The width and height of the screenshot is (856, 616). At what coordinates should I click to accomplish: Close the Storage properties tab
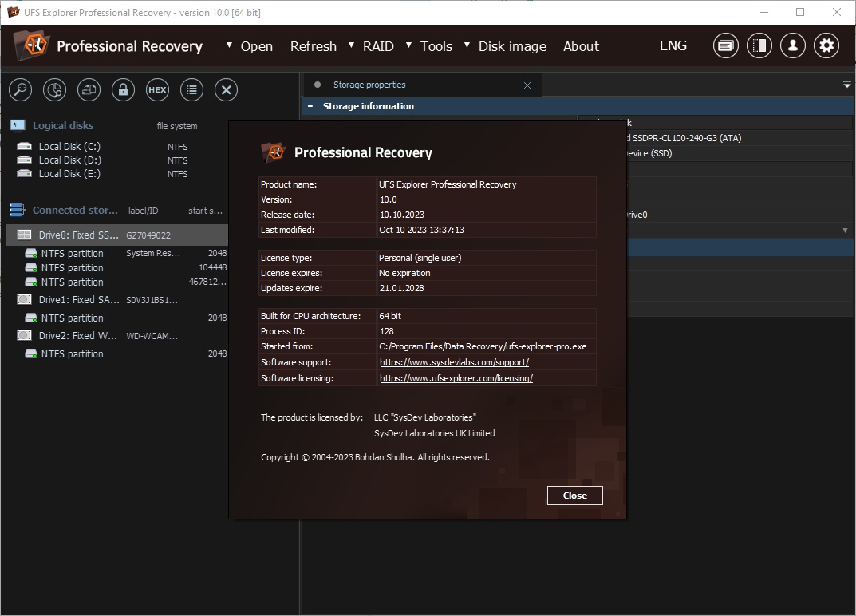[x=527, y=85]
